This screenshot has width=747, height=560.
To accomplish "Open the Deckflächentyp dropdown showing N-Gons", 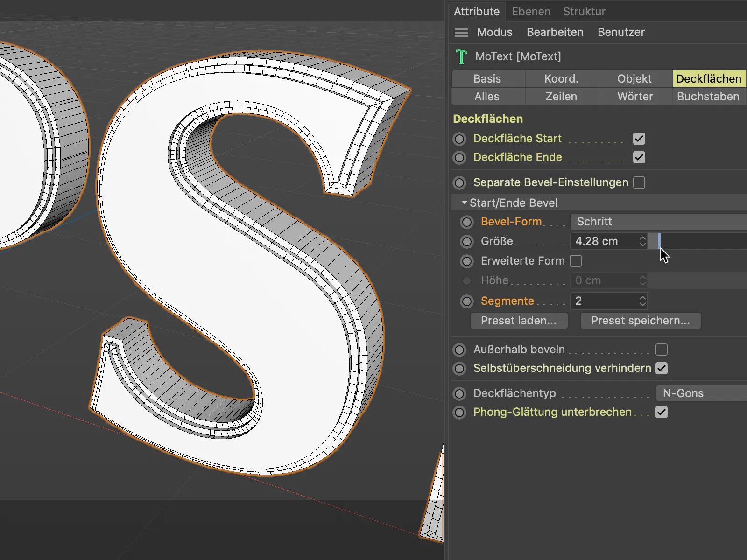I will pos(702,393).
